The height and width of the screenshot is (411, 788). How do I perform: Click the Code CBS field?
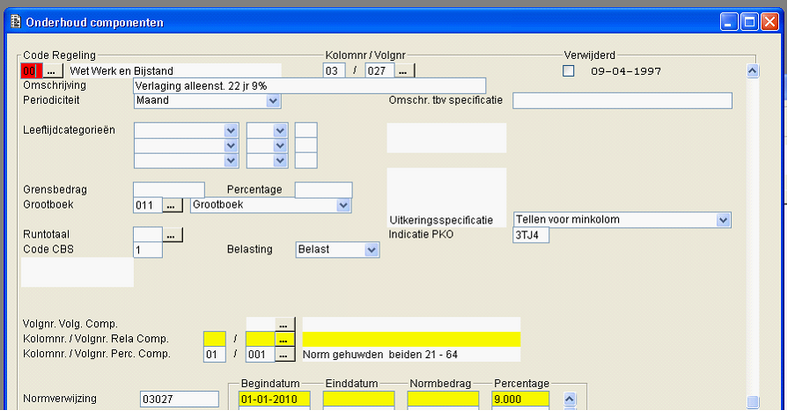(x=148, y=250)
